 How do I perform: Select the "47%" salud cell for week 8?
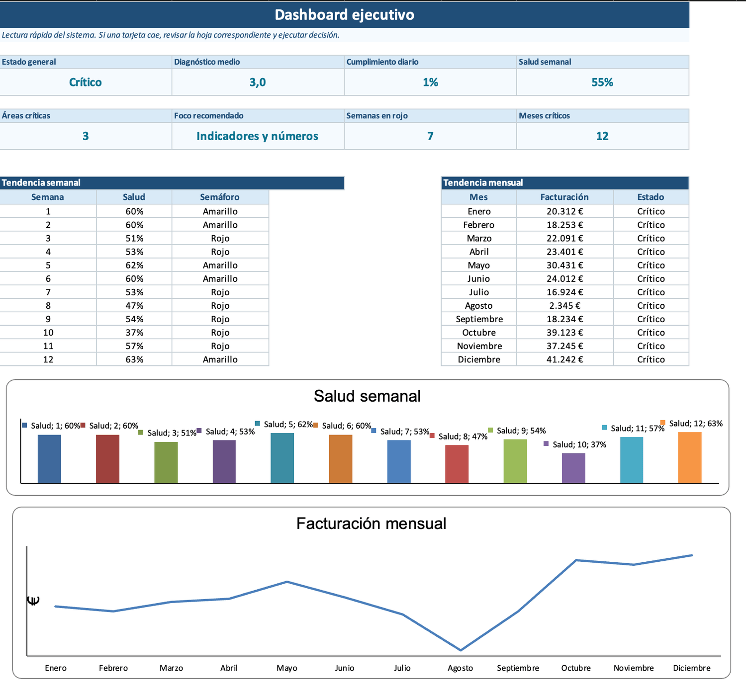tap(134, 305)
